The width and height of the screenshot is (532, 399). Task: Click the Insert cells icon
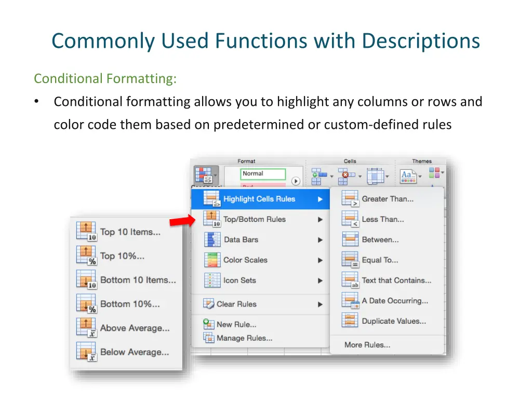(320, 177)
